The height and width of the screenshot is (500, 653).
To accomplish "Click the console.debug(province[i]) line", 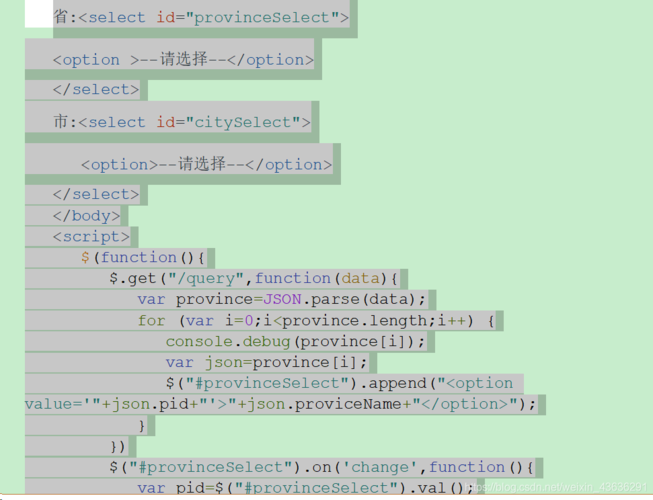I will [x=295, y=341].
